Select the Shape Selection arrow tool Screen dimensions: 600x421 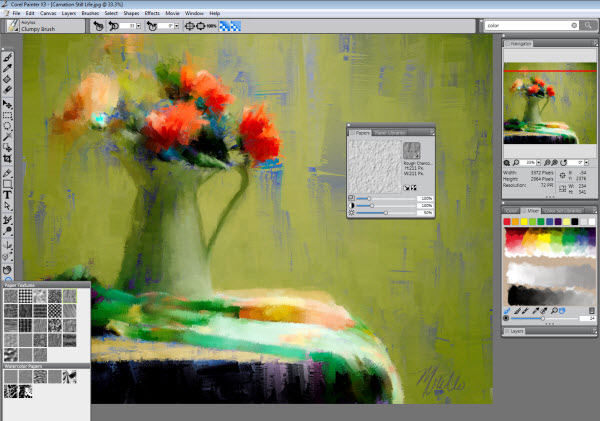[x=8, y=206]
